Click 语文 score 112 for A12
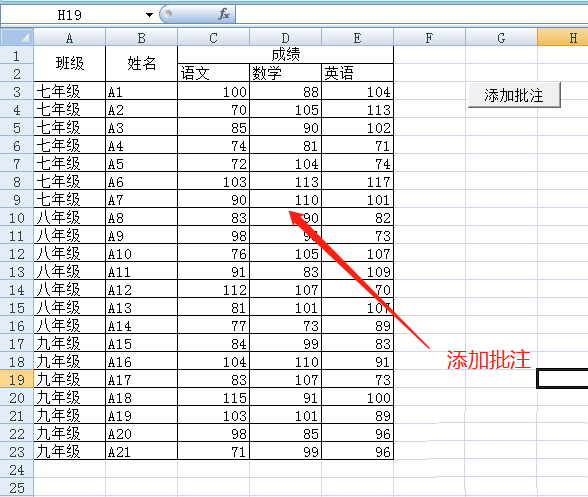The width and height of the screenshot is (588, 497). tap(213, 290)
